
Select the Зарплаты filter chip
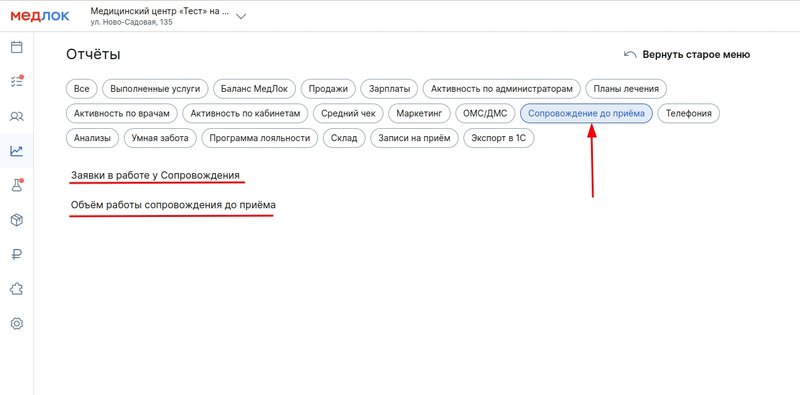coord(389,89)
